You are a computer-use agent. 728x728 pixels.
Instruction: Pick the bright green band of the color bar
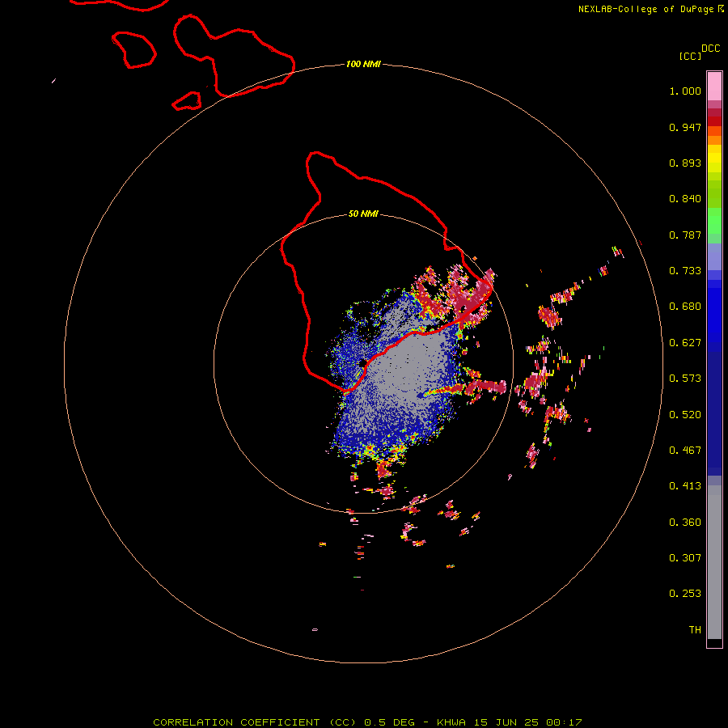(714, 221)
